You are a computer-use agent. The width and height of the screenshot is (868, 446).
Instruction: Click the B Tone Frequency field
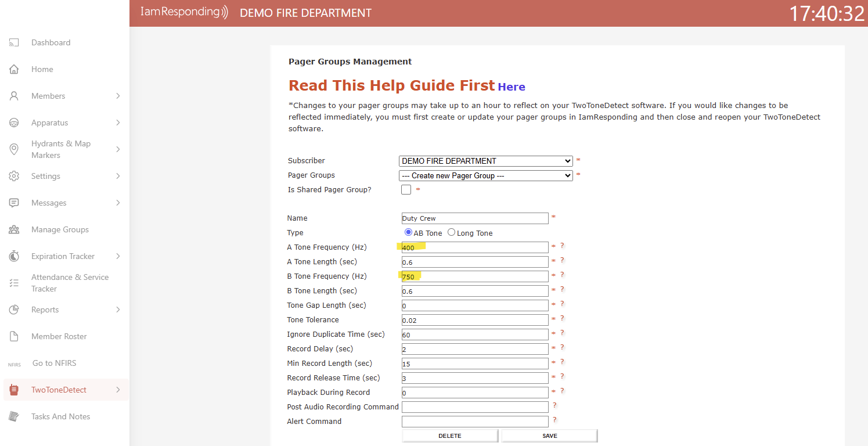click(475, 276)
